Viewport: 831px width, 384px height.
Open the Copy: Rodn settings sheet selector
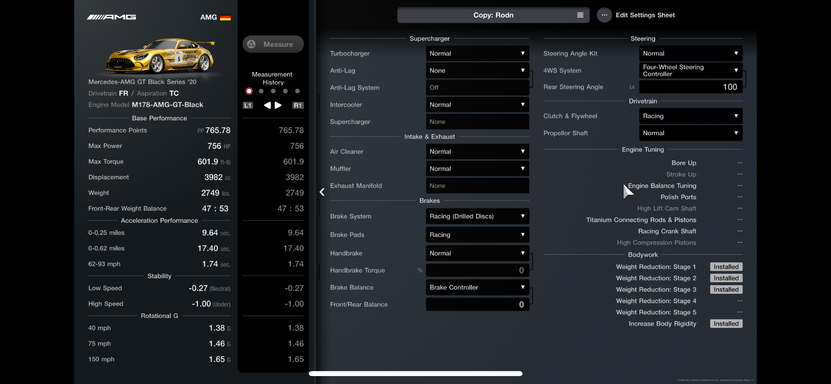(493, 15)
